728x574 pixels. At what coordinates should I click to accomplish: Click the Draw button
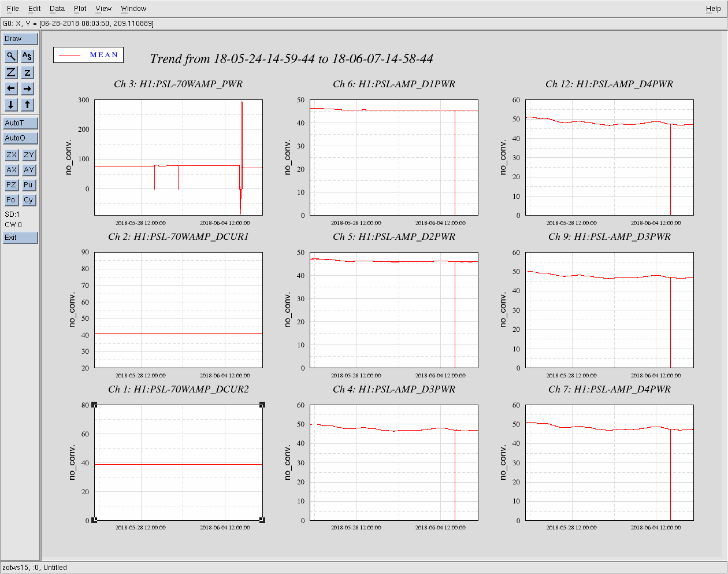point(20,39)
